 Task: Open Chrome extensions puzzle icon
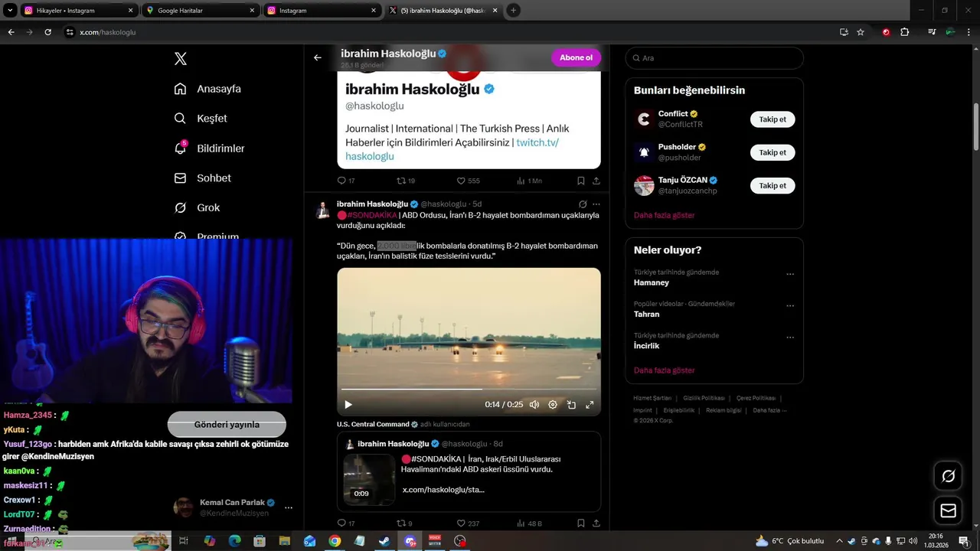click(905, 32)
